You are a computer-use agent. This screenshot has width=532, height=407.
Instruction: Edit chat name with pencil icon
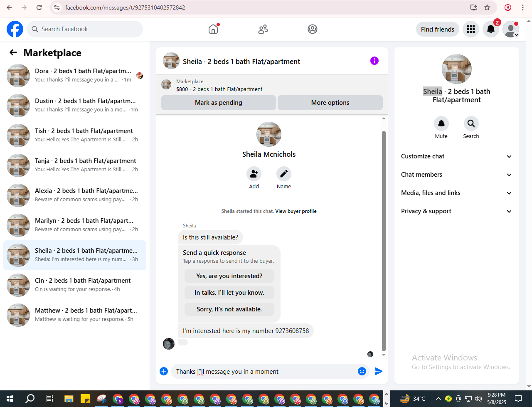284,174
